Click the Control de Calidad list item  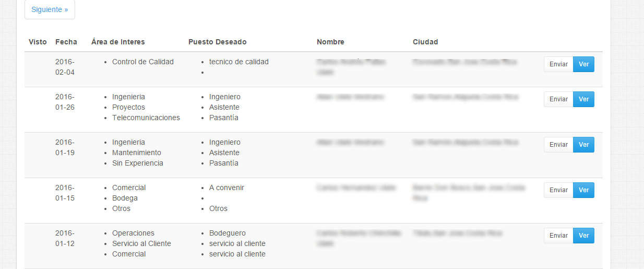pyautogui.click(x=142, y=62)
